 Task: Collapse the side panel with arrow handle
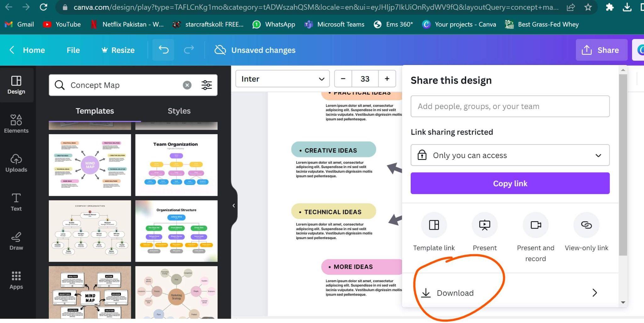pyautogui.click(x=234, y=205)
